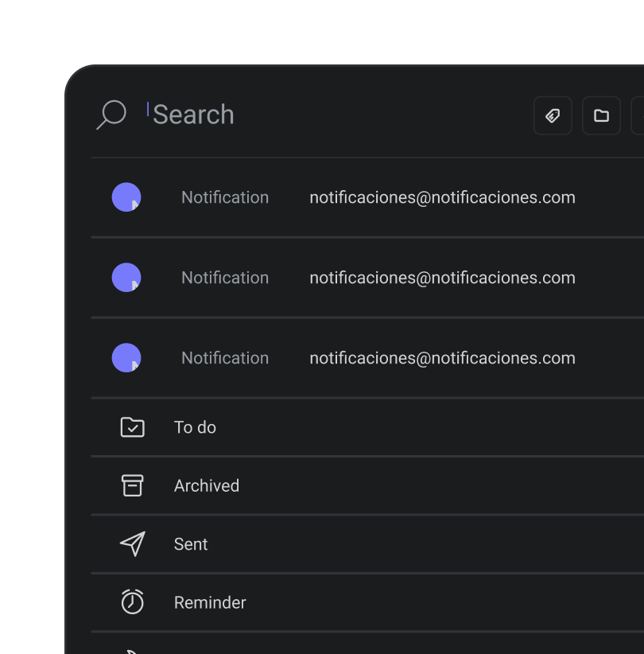Click the first row's Notification label
Image resolution: width=644 pixels, height=654 pixels.
pos(225,197)
